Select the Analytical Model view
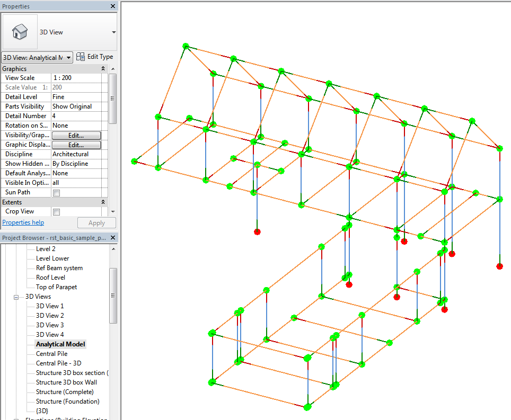Image resolution: width=511 pixels, height=420 pixels. (60, 344)
